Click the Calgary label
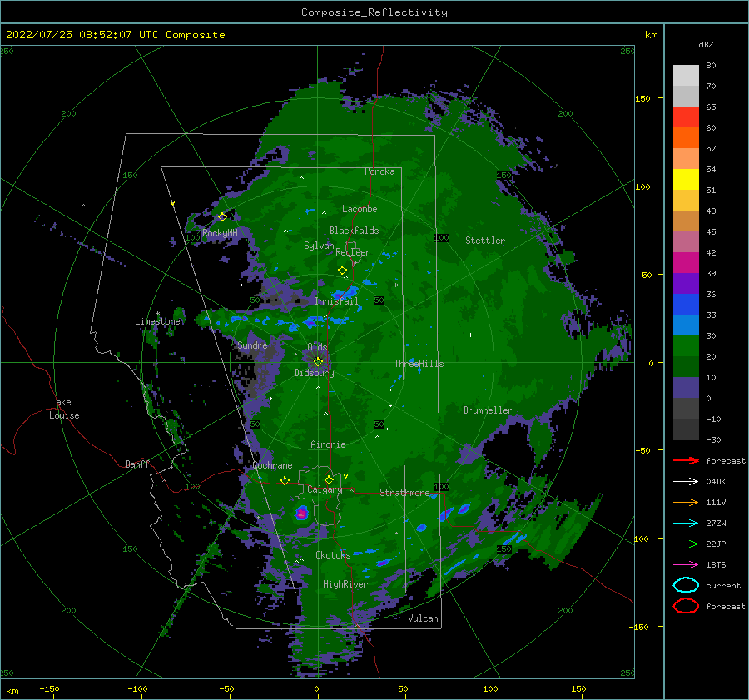Viewport: 749px width, 700px height. pyautogui.click(x=325, y=489)
